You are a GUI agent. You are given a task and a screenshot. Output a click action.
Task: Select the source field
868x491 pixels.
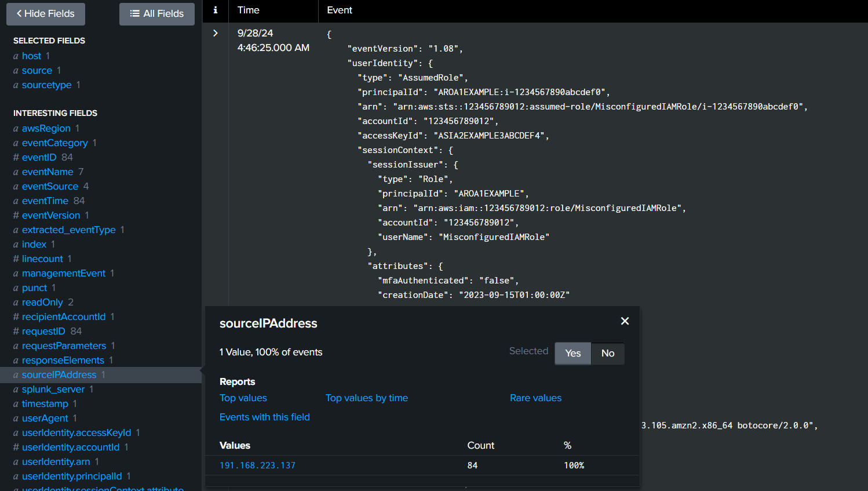(x=37, y=70)
